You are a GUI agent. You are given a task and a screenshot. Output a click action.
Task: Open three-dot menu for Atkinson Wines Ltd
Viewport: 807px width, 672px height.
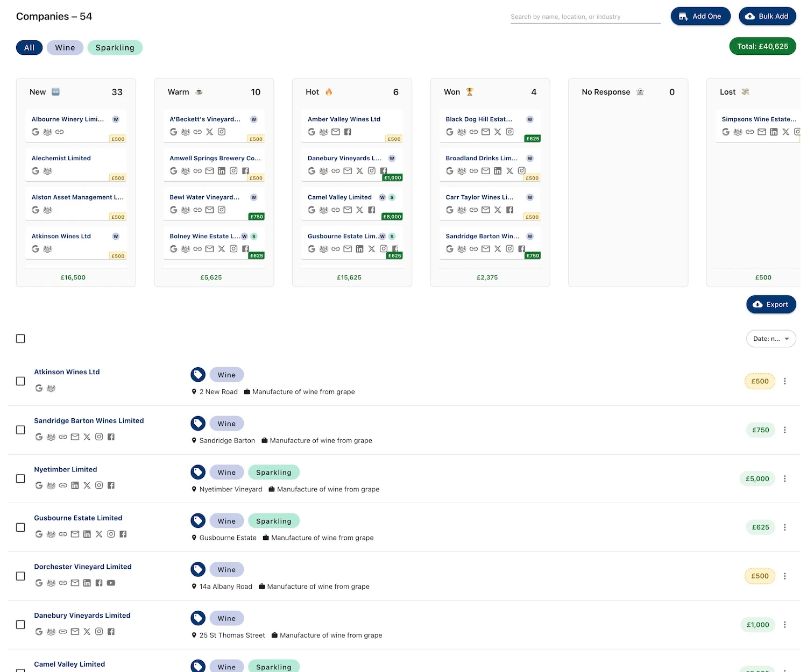pos(785,381)
